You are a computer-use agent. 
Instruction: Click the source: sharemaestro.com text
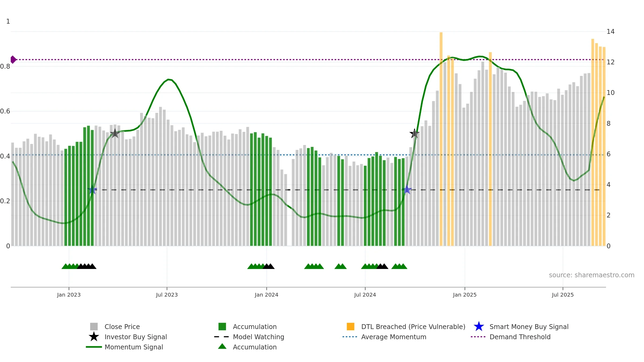click(x=592, y=275)
